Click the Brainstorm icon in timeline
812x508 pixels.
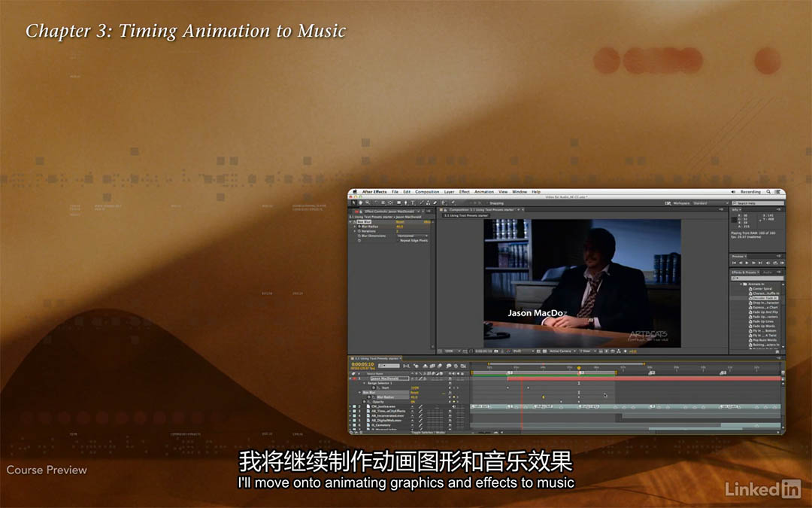tap(448, 366)
